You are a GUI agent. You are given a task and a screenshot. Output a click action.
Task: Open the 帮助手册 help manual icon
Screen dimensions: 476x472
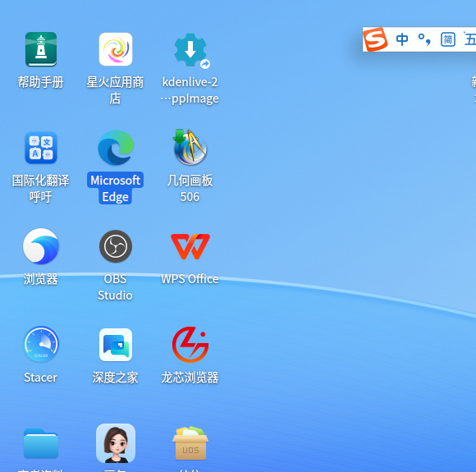(x=41, y=49)
